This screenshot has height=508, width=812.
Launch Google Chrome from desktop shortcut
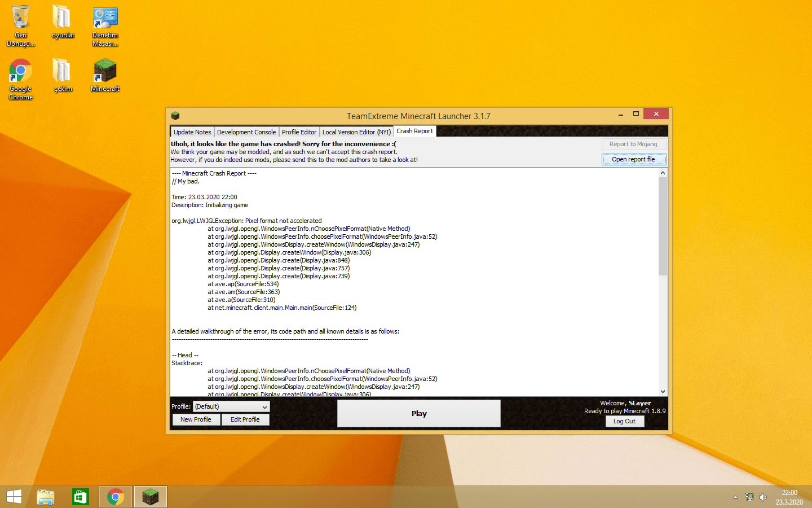pos(21,80)
